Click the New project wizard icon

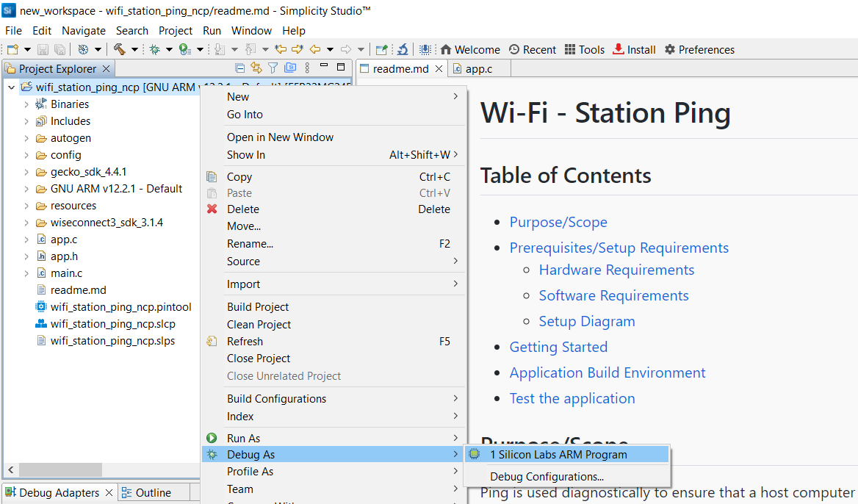point(12,49)
